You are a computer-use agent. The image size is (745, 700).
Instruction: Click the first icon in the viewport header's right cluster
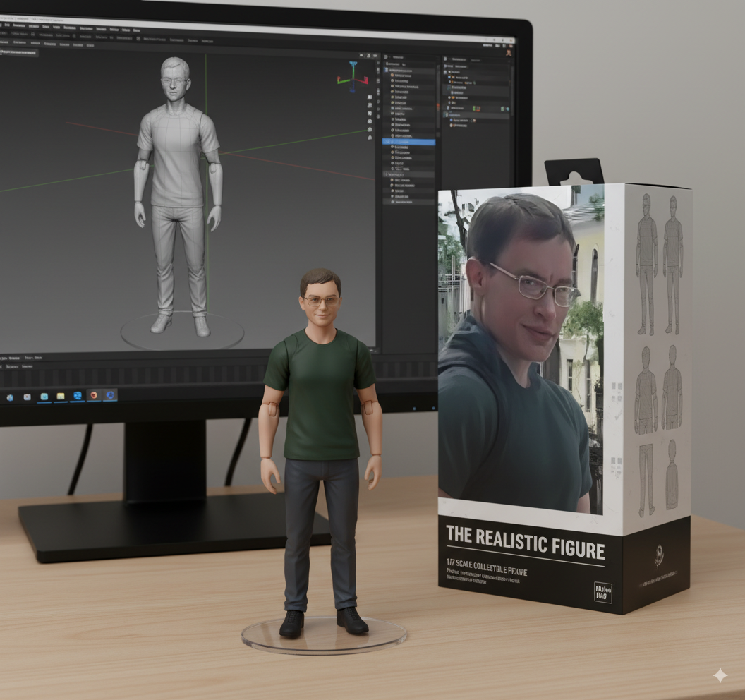361,56
